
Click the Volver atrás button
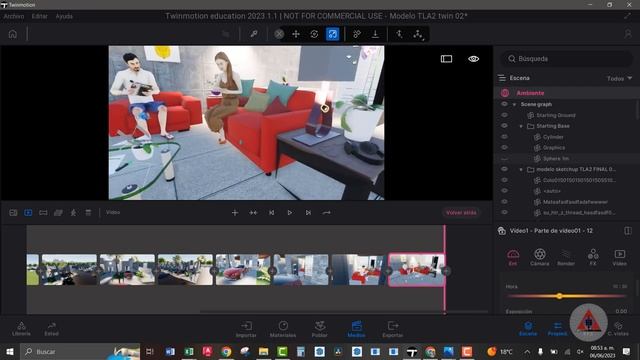tap(461, 213)
